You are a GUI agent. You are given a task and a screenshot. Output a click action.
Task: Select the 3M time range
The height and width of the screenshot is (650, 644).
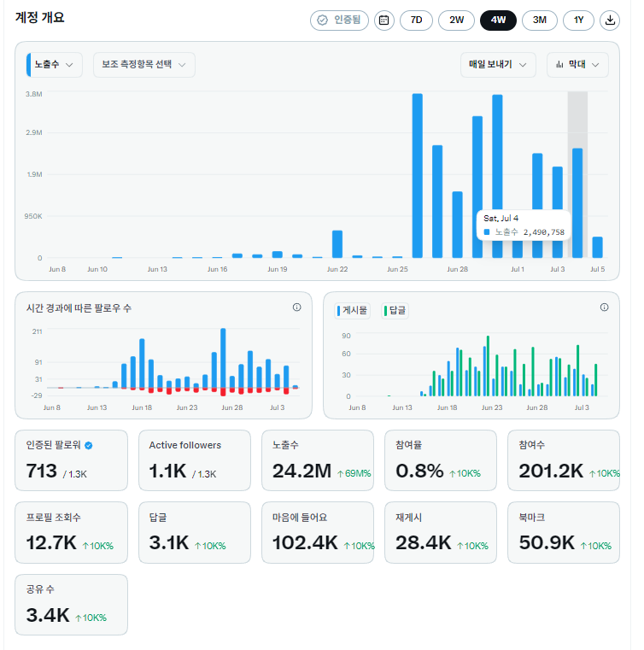point(540,20)
